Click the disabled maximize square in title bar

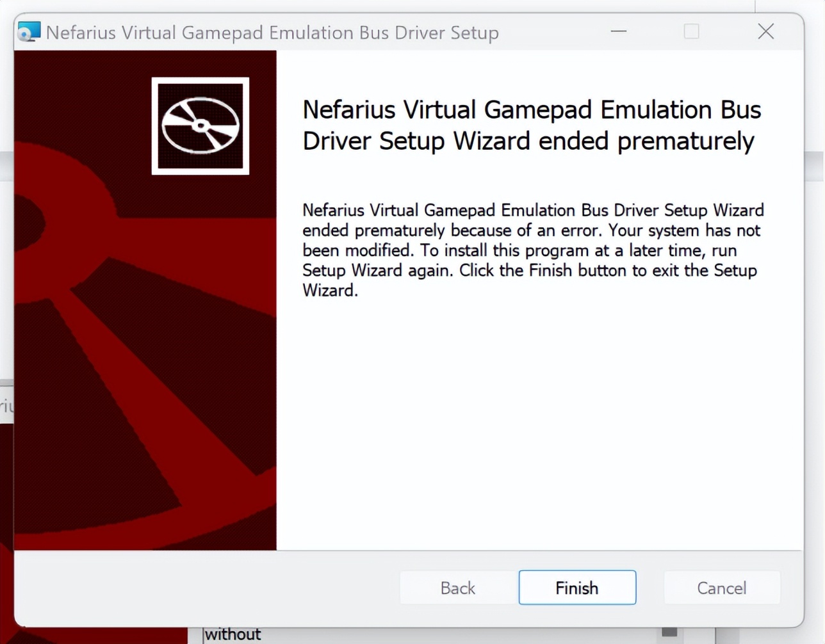[x=691, y=31]
